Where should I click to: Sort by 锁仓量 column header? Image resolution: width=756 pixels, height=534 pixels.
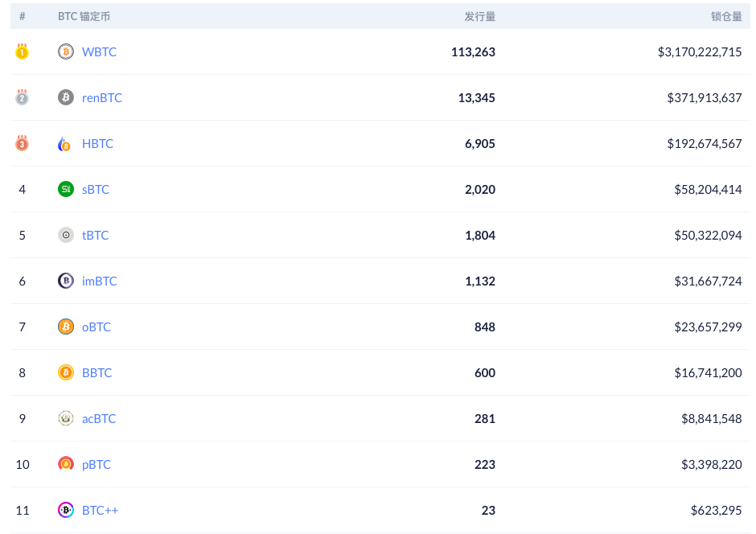[726, 16]
